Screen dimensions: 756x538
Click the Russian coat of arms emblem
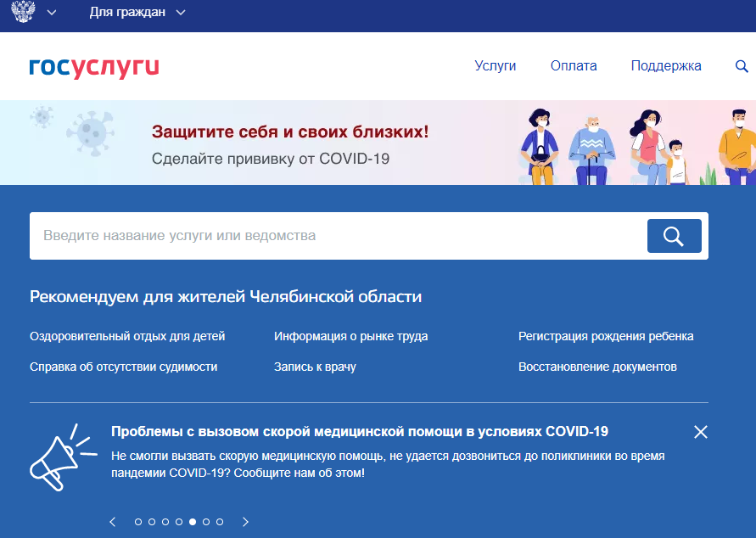(23, 11)
